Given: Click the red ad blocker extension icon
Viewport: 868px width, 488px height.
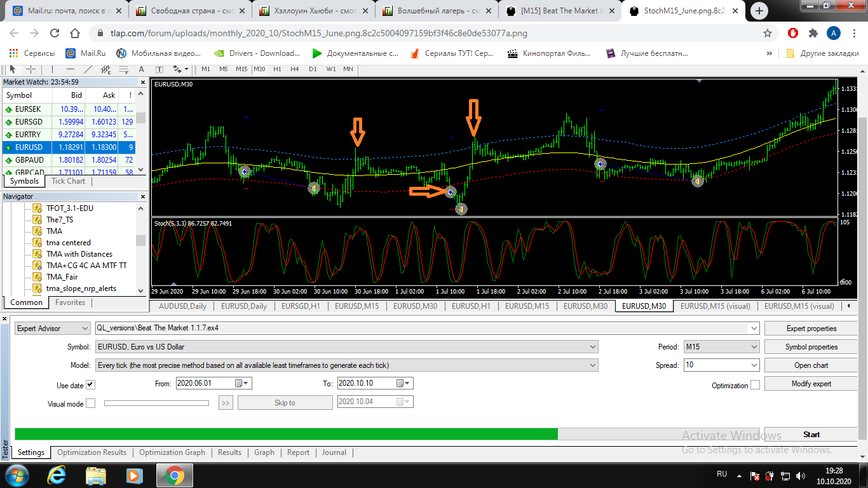Looking at the screenshot, I should coord(793,33).
